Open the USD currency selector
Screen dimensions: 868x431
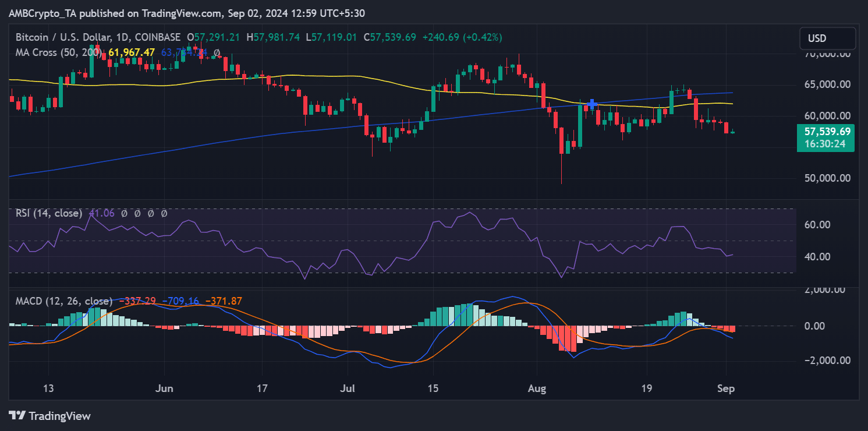point(828,38)
